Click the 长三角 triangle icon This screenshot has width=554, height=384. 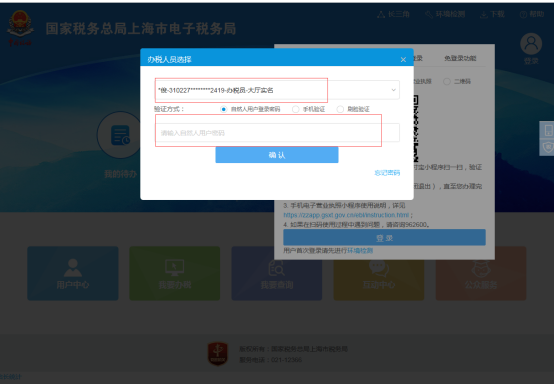[381, 14]
